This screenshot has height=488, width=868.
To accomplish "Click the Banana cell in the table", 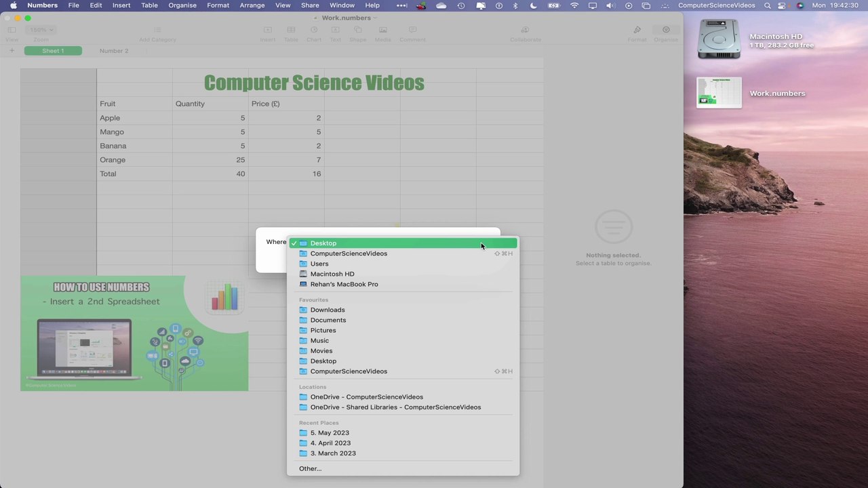I will pos(134,146).
